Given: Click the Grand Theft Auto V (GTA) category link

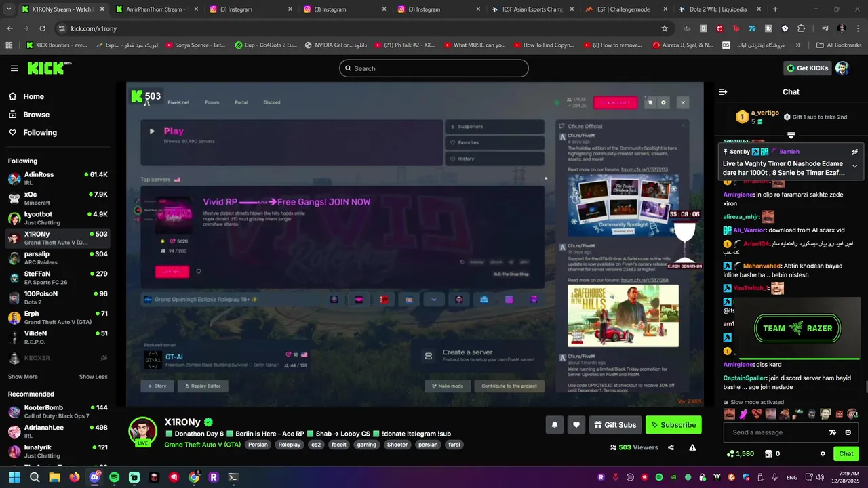Looking at the screenshot, I should pyautogui.click(x=203, y=445).
